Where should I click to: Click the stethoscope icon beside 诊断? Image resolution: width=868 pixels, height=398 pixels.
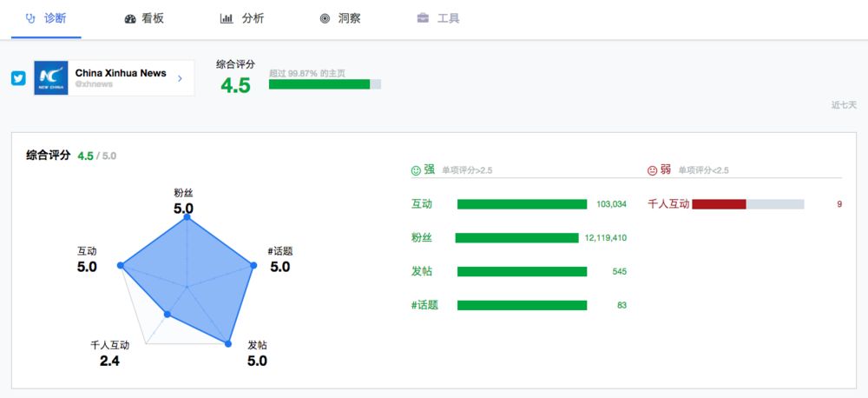tap(31, 18)
